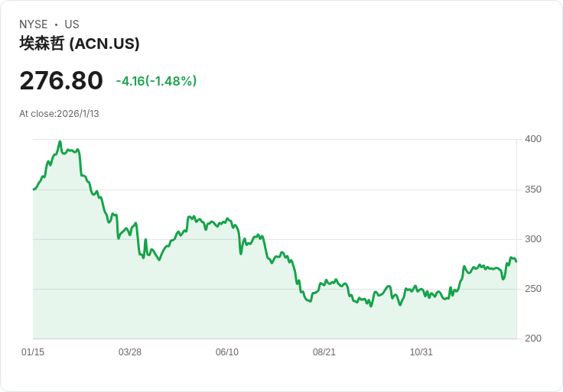563x392 pixels.
Task: Click the 276.80 closing price
Action: click(61, 81)
